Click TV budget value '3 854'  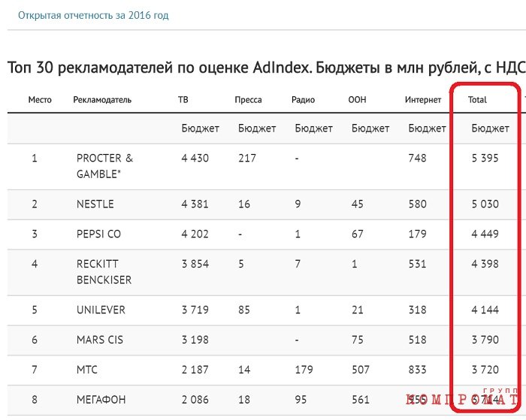click(195, 264)
